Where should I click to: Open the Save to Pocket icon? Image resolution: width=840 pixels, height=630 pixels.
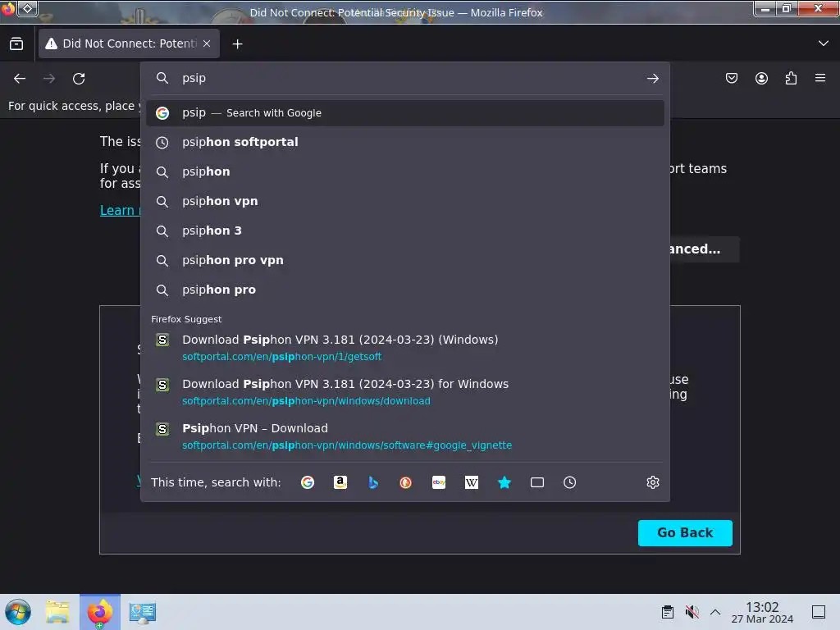pyautogui.click(x=731, y=79)
